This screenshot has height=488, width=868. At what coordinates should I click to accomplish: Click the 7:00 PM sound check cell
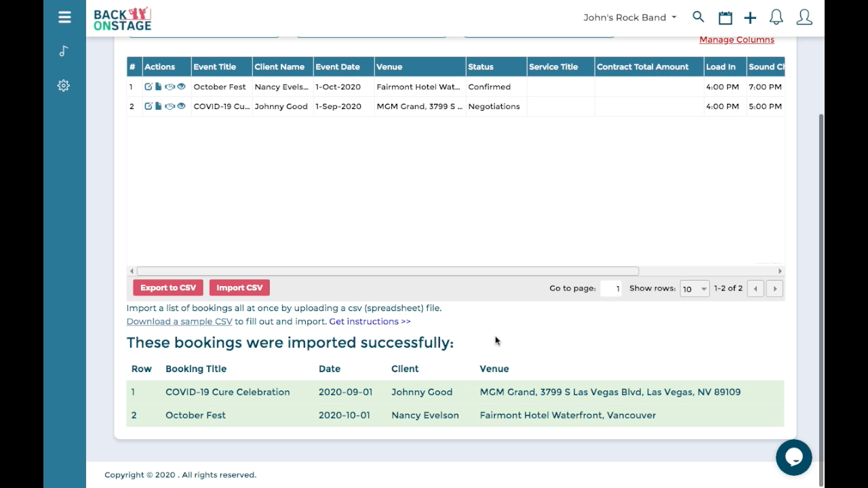pyautogui.click(x=765, y=87)
